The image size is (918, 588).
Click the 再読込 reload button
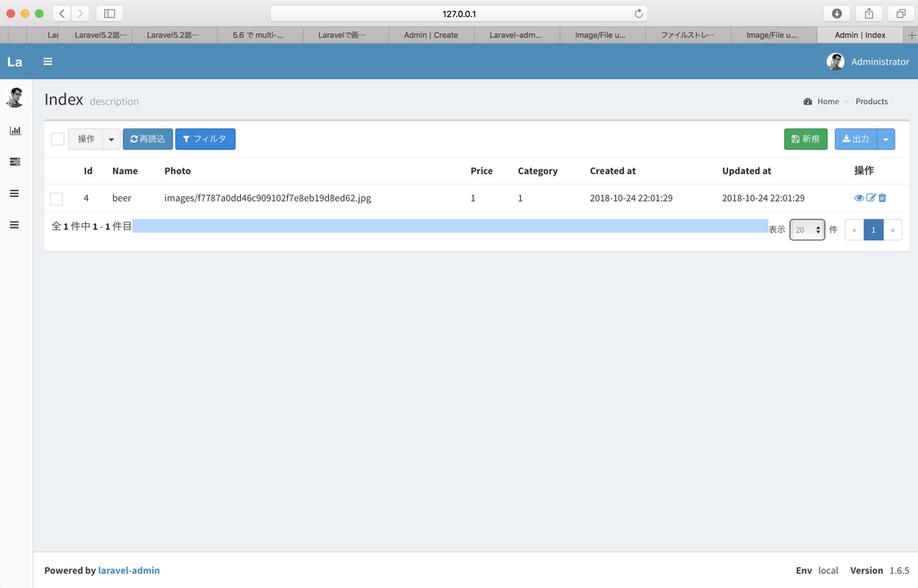click(x=147, y=139)
